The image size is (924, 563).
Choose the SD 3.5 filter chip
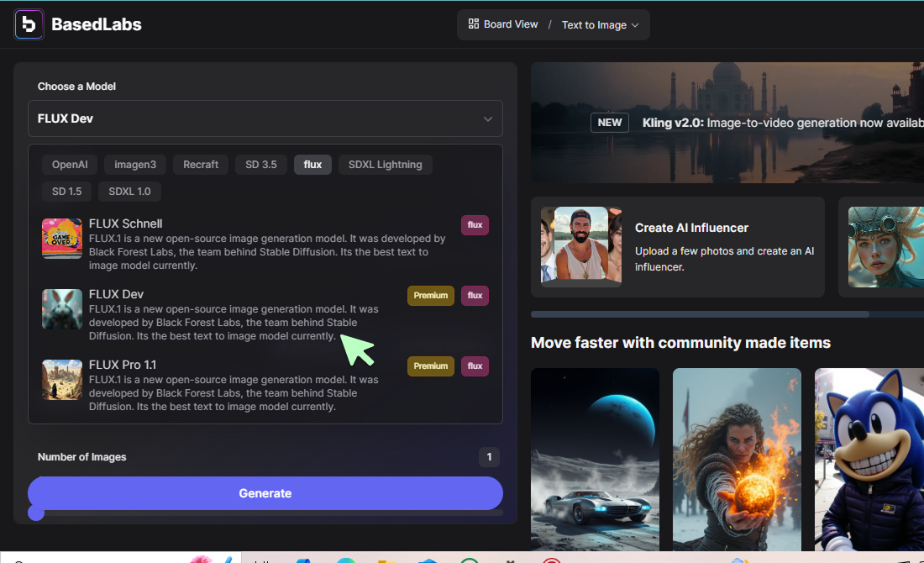coord(261,165)
